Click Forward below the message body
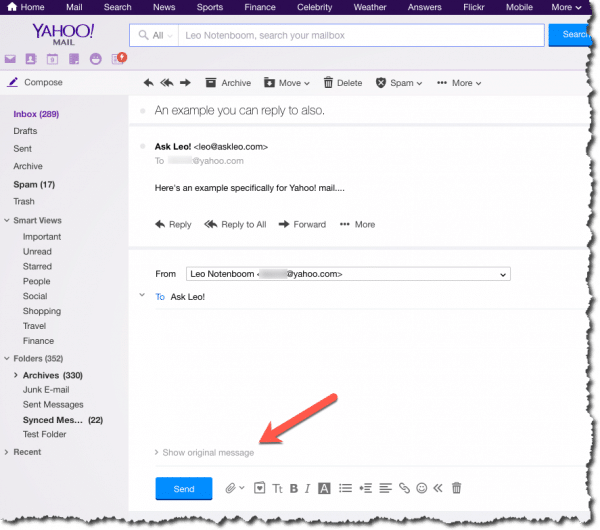This screenshot has width=600, height=530. tap(302, 225)
